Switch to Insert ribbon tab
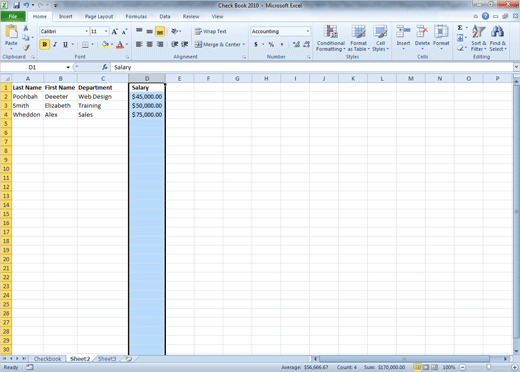 pos(66,16)
